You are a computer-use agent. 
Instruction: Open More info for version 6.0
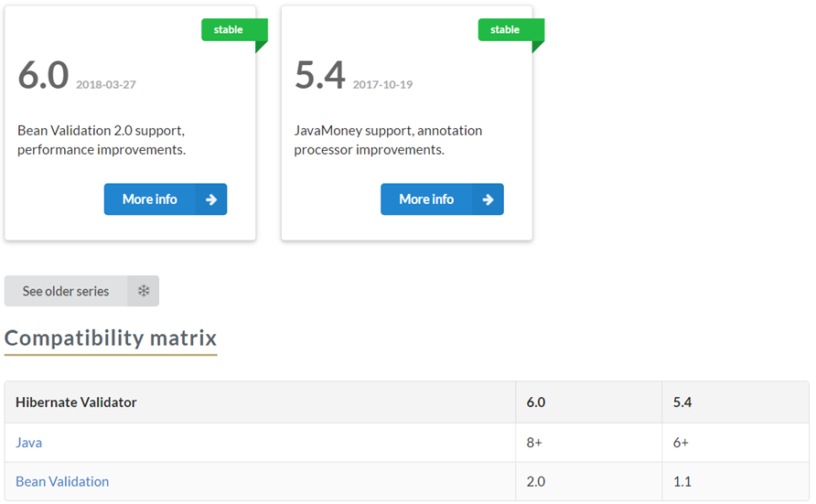point(165,199)
